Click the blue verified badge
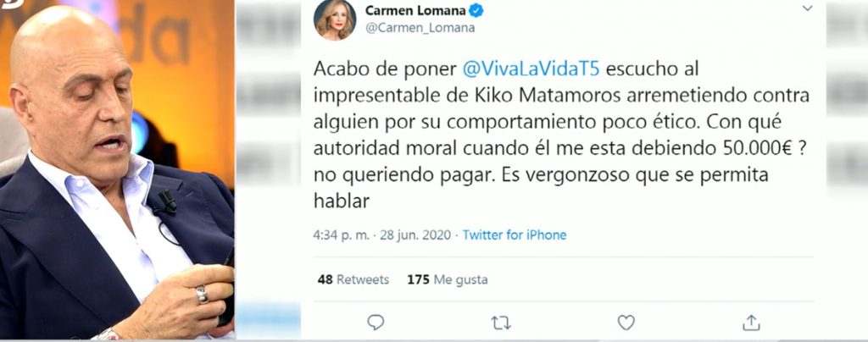This screenshot has height=342, width=868. (x=476, y=10)
